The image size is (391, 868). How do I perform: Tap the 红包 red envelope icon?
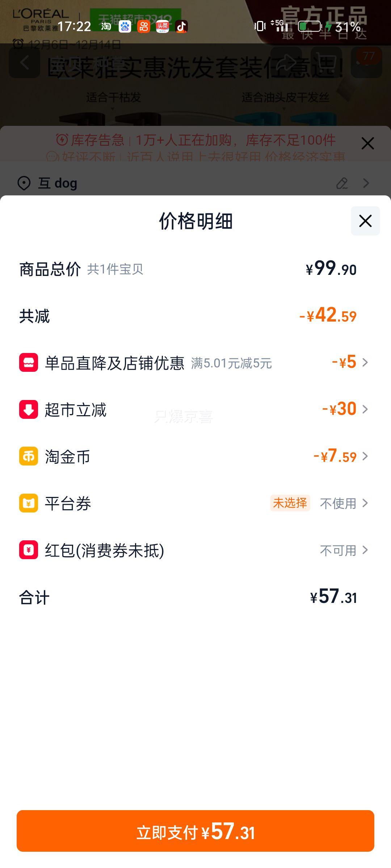pos(29,550)
